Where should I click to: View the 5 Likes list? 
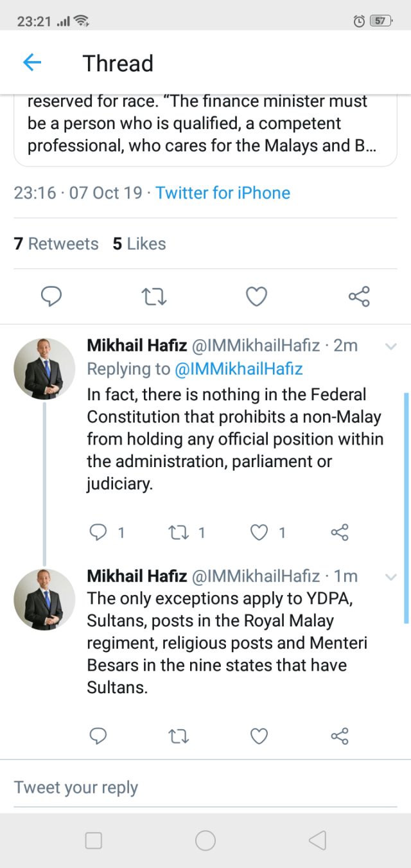pyautogui.click(x=139, y=244)
